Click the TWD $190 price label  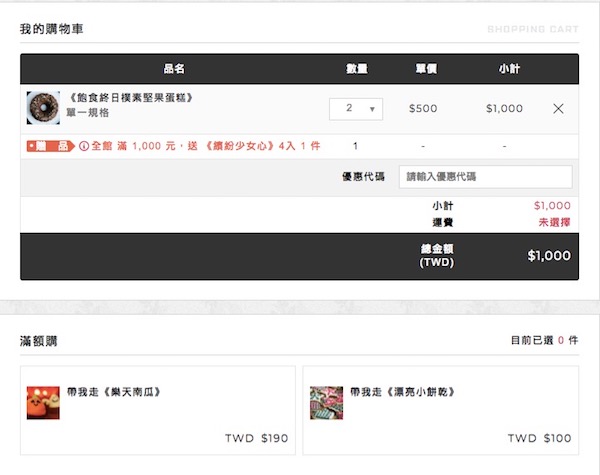click(x=256, y=438)
